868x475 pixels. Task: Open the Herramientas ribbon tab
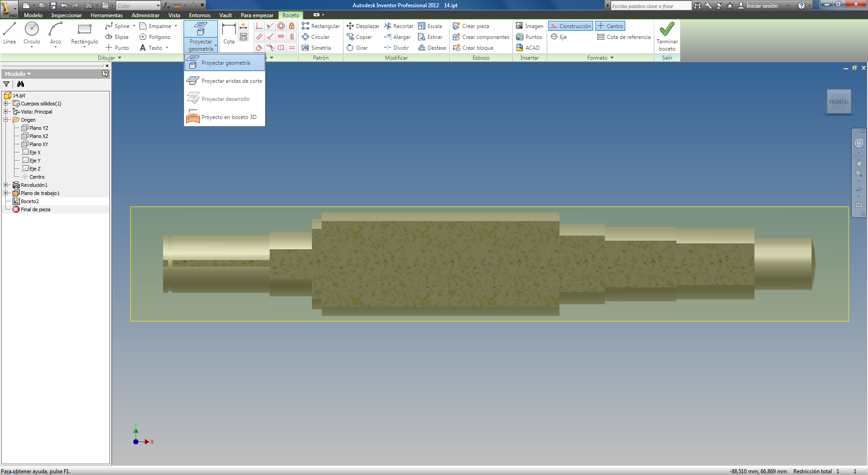[107, 15]
